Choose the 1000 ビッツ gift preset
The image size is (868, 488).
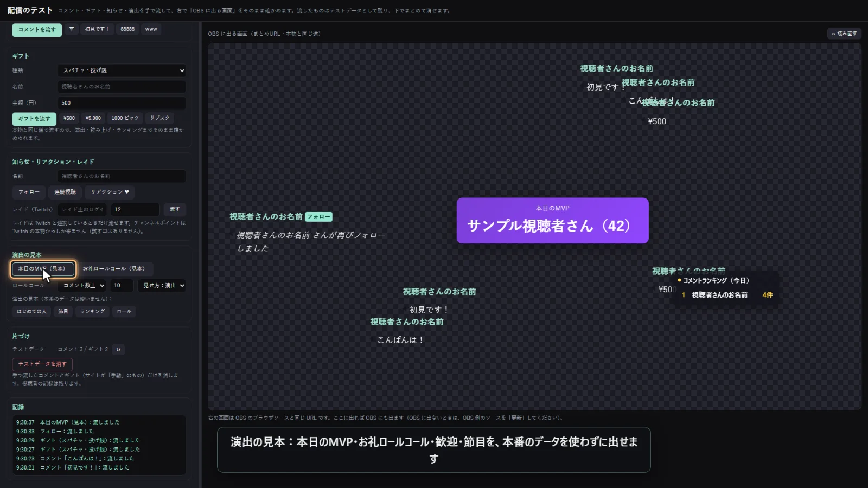[x=125, y=118]
